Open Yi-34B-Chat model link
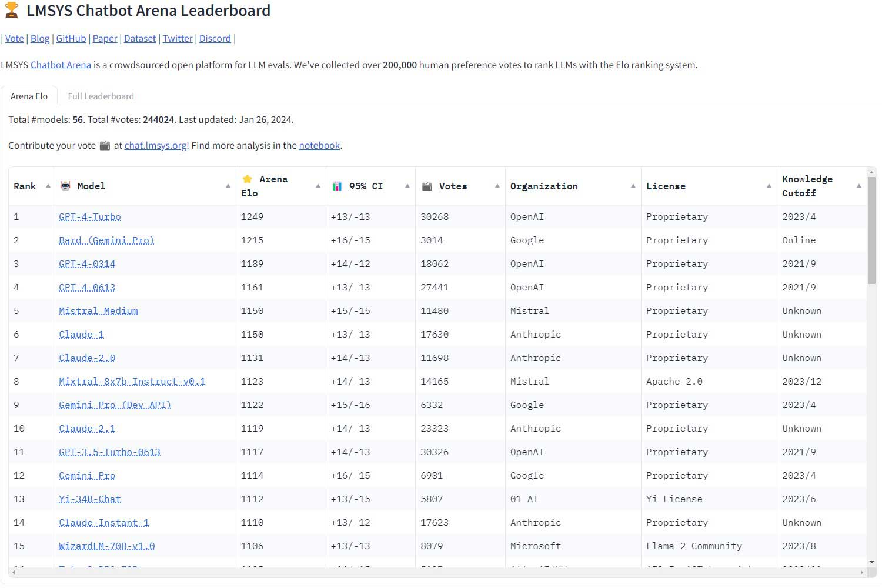The image size is (882, 588). 89,499
